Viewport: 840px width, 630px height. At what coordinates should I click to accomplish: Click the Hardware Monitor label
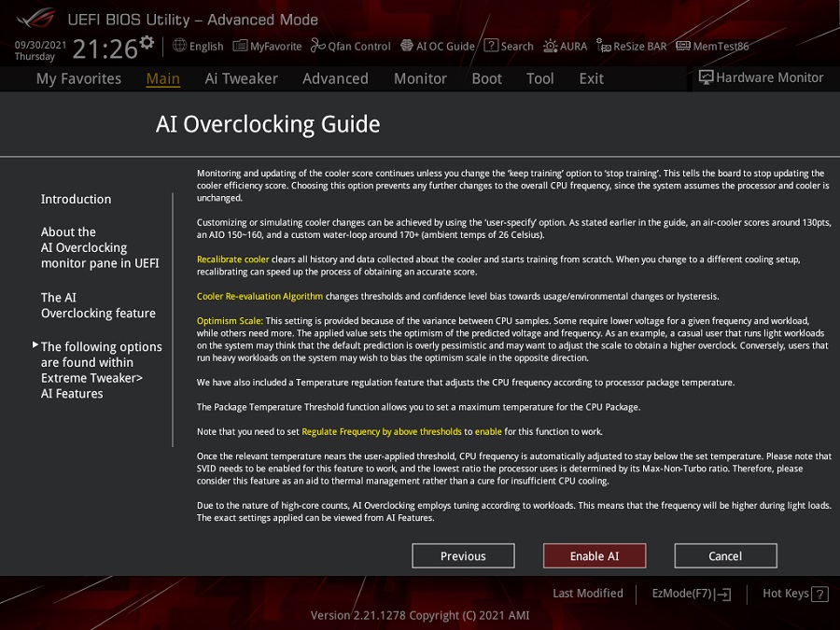point(770,77)
